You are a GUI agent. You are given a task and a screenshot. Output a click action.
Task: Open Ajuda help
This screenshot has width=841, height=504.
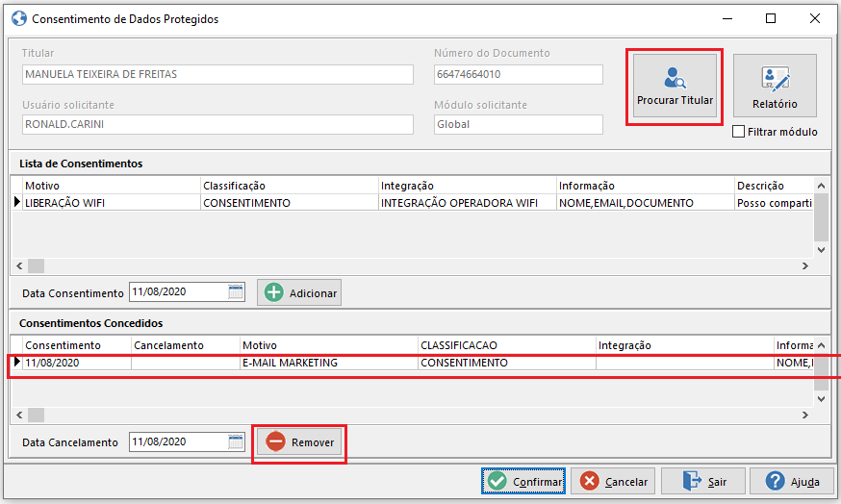tap(792, 481)
